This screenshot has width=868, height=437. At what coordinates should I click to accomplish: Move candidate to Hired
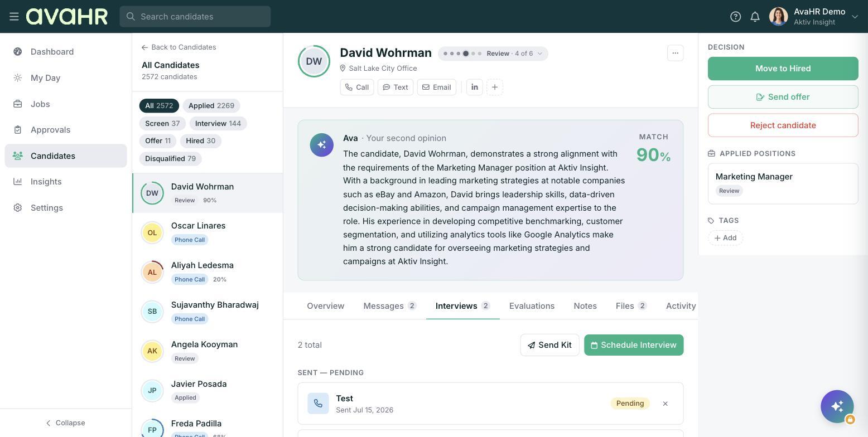point(783,69)
